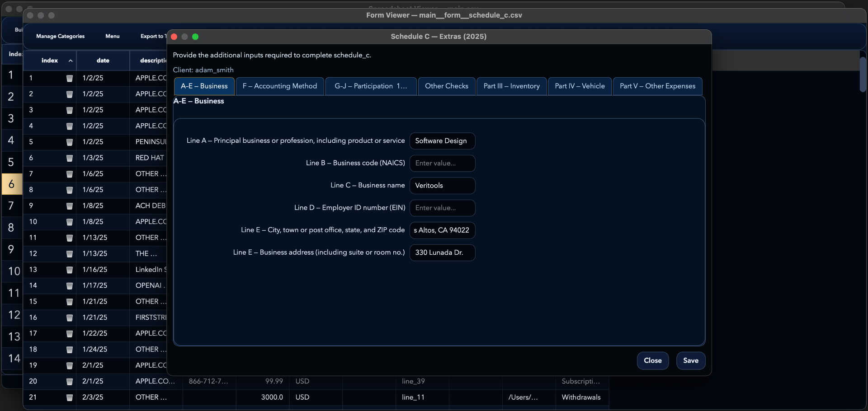Open Part III – Inventory tab

tap(512, 86)
